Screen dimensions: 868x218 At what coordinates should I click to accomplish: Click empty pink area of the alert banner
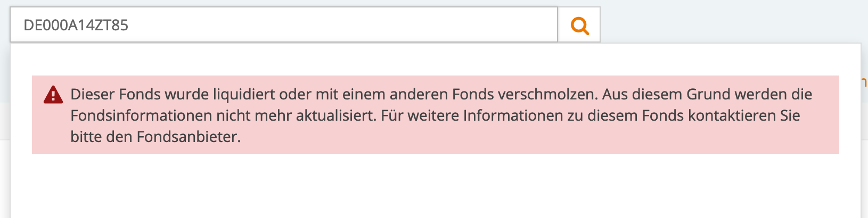point(533,139)
